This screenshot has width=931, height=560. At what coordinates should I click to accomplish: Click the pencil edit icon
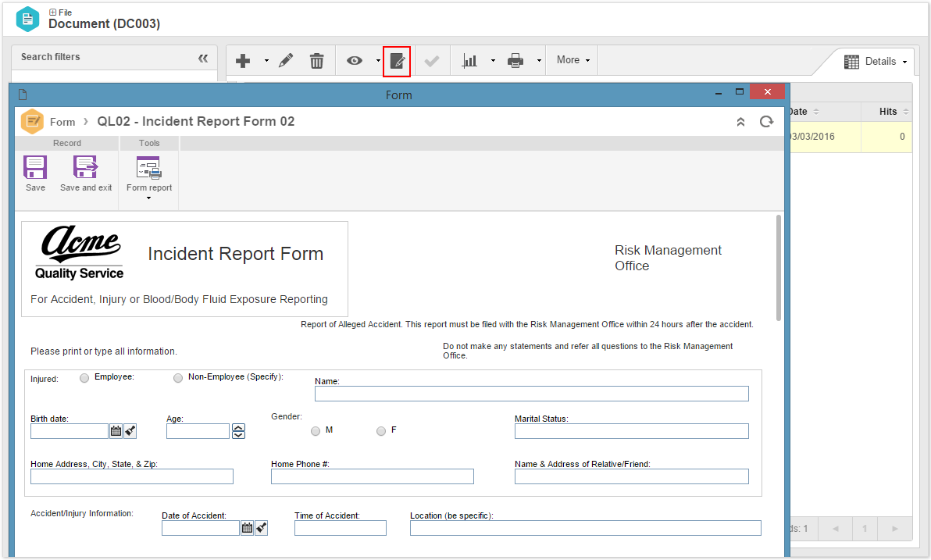[286, 61]
